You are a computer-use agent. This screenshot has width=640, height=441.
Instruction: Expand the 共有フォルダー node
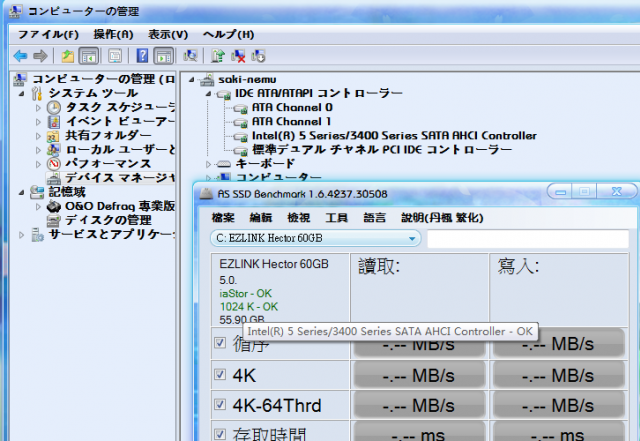pyautogui.click(x=38, y=136)
